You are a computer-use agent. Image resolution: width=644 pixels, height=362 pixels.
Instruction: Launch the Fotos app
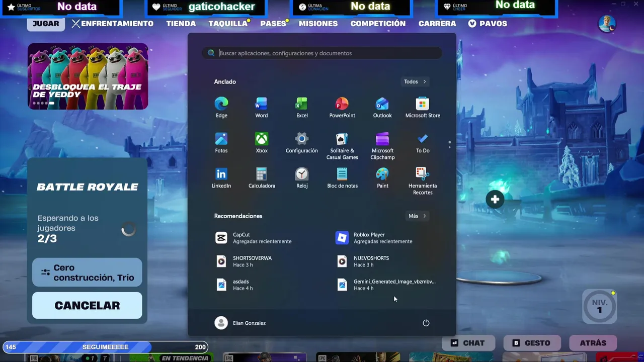pyautogui.click(x=221, y=143)
